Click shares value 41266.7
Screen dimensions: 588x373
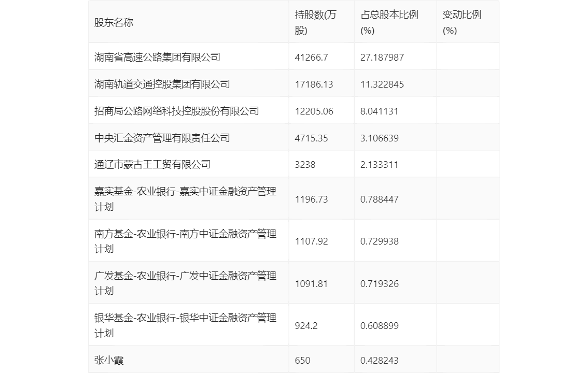click(x=311, y=58)
